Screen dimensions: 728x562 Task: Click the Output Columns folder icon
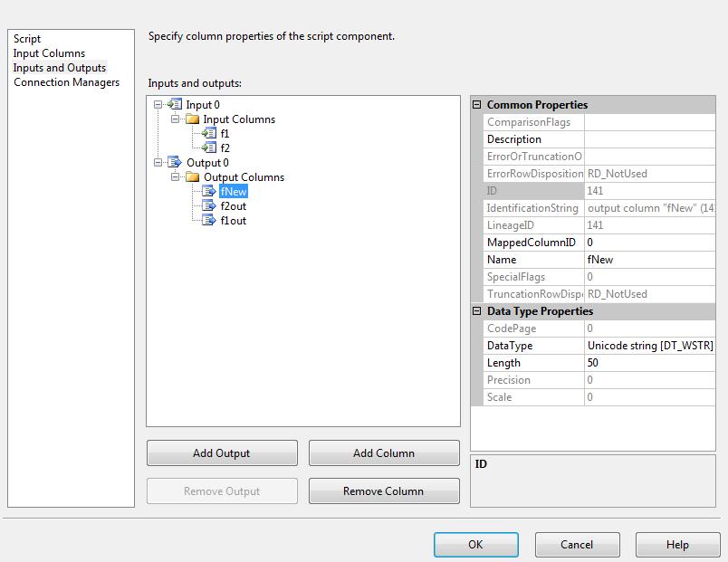(192, 176)
